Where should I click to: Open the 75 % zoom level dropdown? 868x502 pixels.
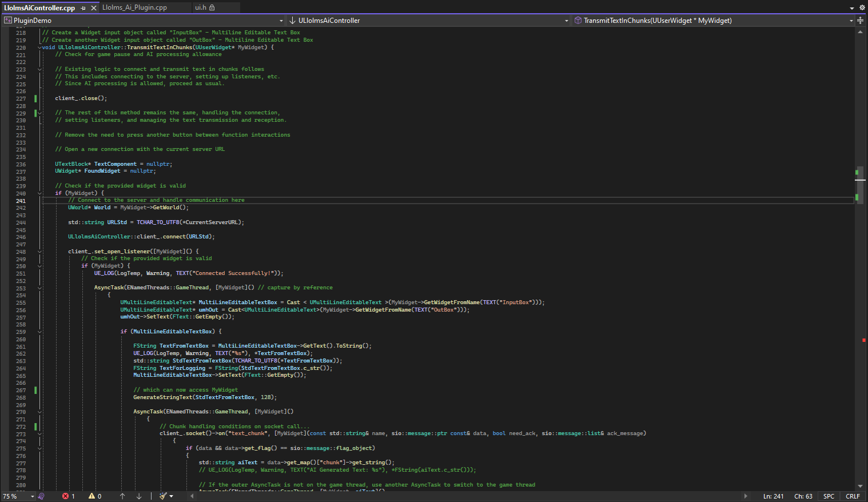[33, 496]
